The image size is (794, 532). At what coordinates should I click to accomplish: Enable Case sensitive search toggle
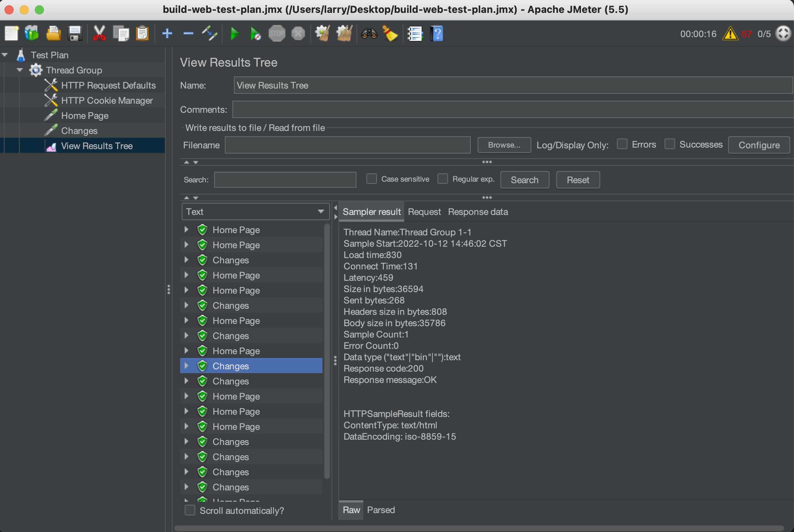coord(371,179)
